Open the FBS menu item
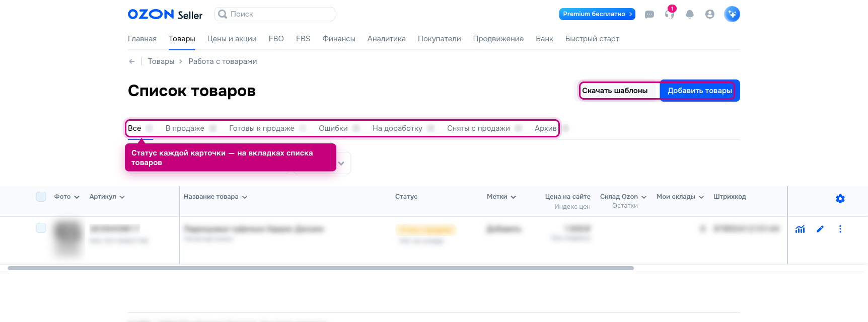 coord(303,39)
